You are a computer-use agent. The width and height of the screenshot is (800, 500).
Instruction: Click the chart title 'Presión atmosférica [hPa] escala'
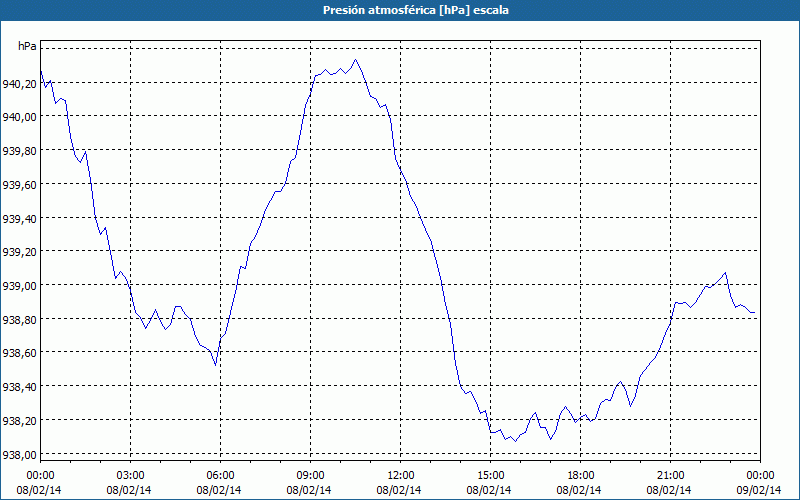[416, 10]
